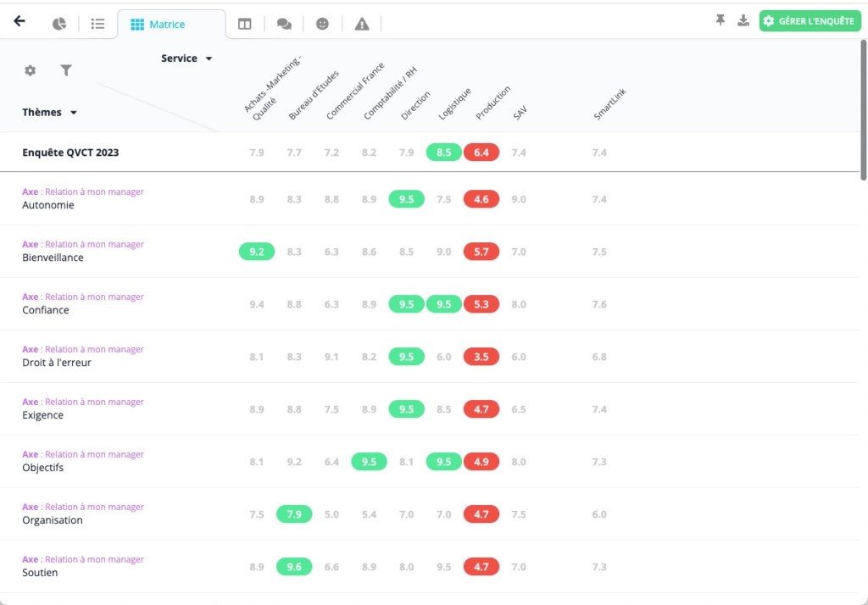
Task: Expand the Thèmes dropdown
Action: [50, 112]
